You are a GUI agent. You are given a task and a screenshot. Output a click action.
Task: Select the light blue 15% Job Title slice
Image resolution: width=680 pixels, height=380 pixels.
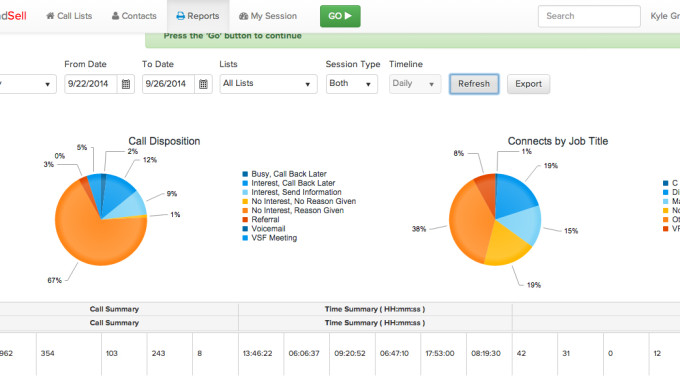point(523,223)
